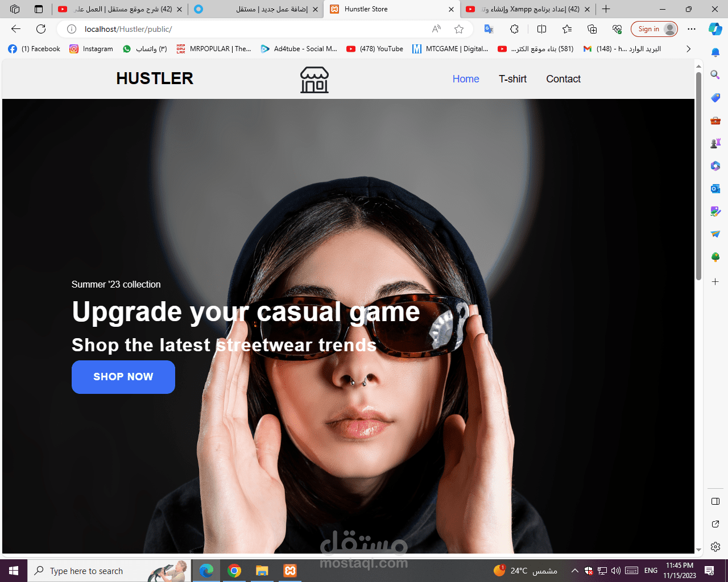This screenshot has width=728, height=582.
Task: Add this page to favorites with star
Action: [x=459, y=29]
